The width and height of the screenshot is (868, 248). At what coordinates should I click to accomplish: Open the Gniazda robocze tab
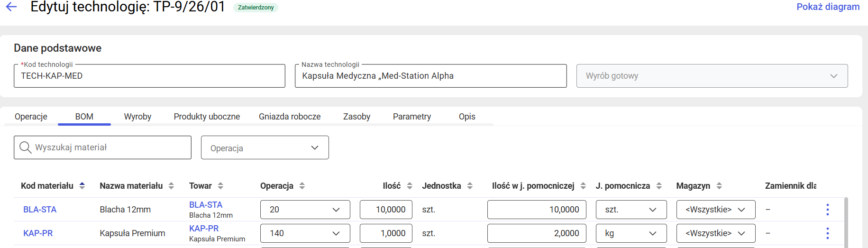(290, 117)
